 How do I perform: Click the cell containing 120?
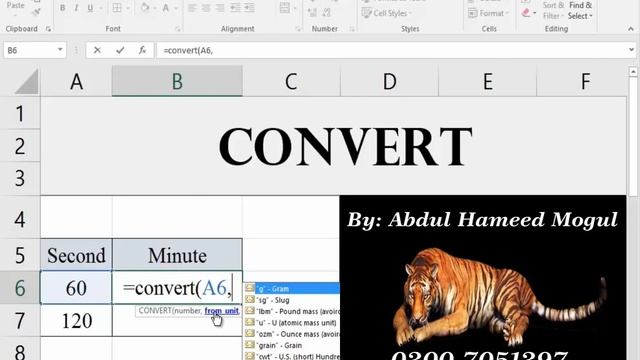pos(76,321)
